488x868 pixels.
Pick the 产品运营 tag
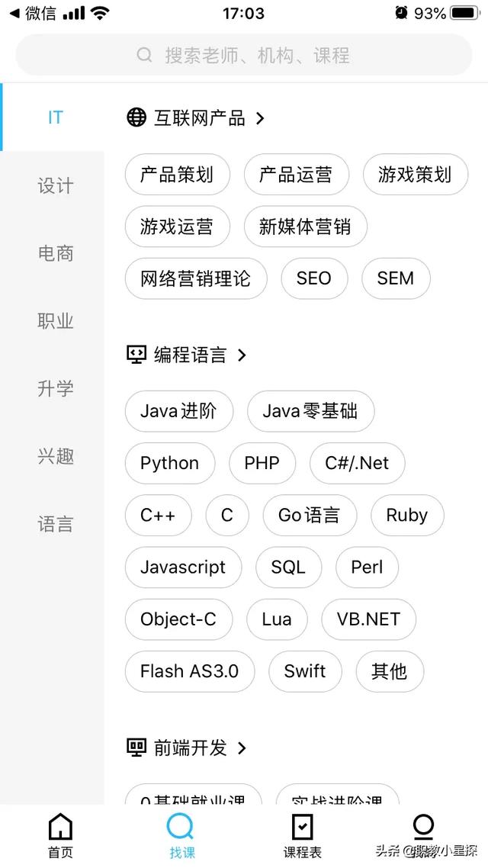coord(296,175)
